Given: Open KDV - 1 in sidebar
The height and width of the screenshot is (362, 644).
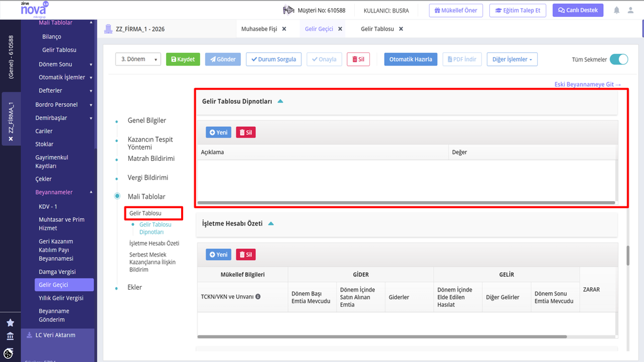Looking at the screenshot, I should (48, 206).
